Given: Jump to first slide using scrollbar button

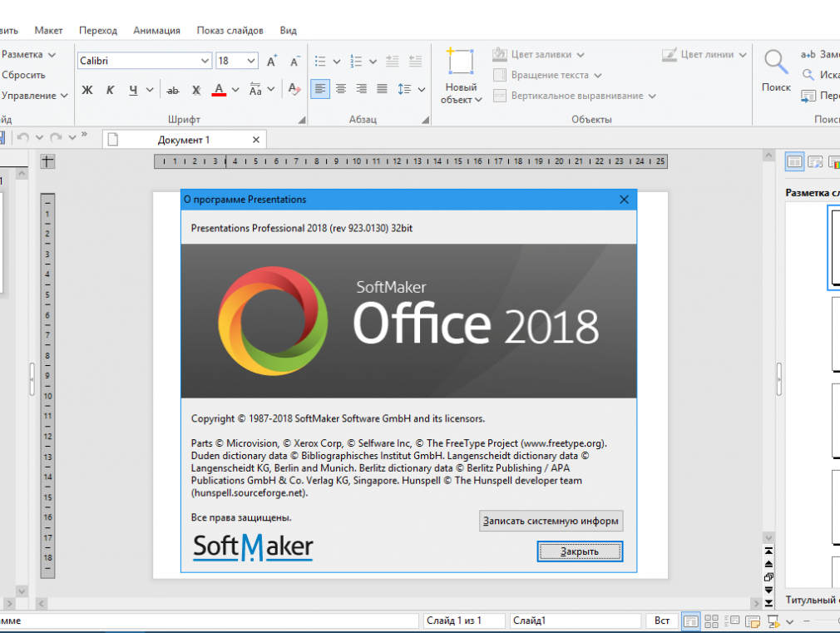Looking at the screenshot, I should (768, 551).
